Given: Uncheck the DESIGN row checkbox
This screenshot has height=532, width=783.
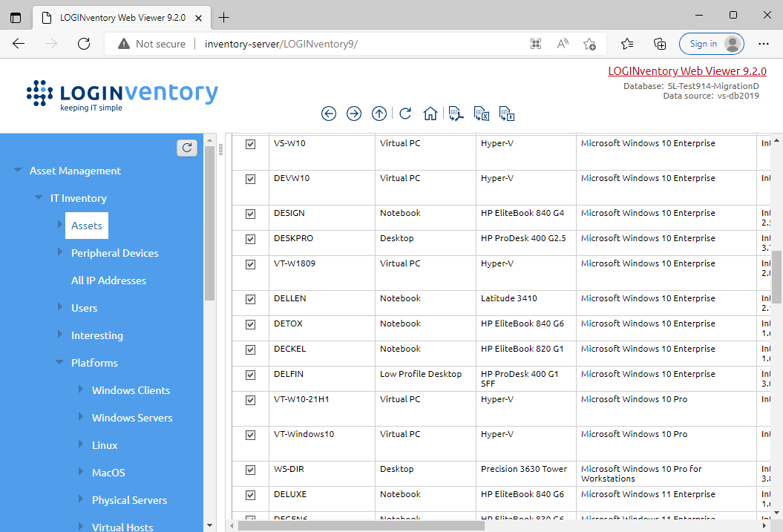Looking at the screenshot, I should click(x=251, y=214).
